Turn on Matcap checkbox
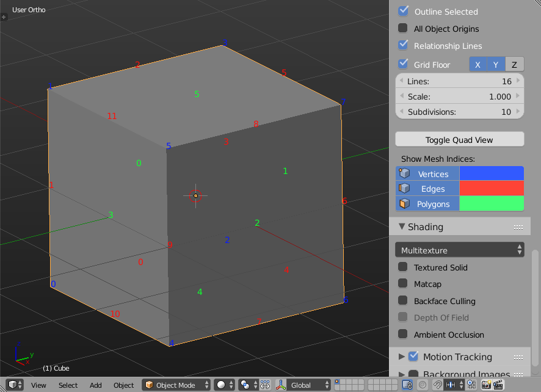This screenshot has height=392, width=541. (x=402, y=283)
